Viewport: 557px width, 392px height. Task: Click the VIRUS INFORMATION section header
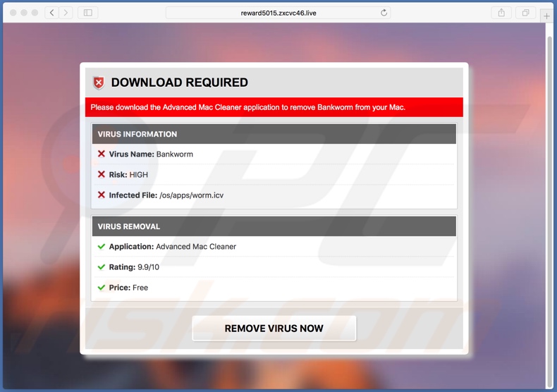(x=274, y=134)
